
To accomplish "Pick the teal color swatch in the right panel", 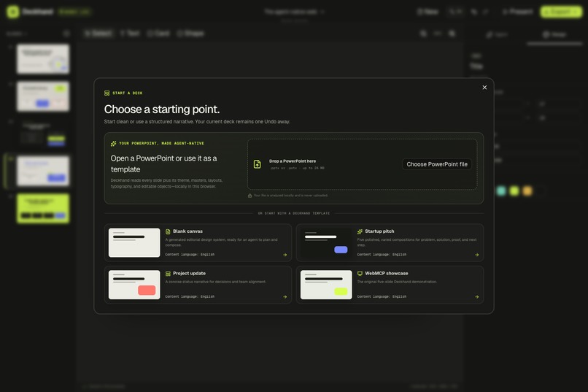I will click(x=501, y=191).
